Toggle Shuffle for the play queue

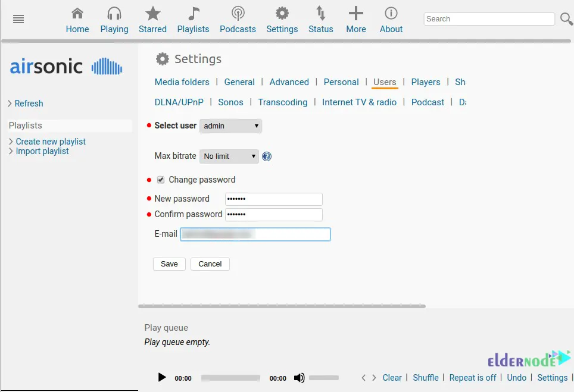click(x=426, y=378)
